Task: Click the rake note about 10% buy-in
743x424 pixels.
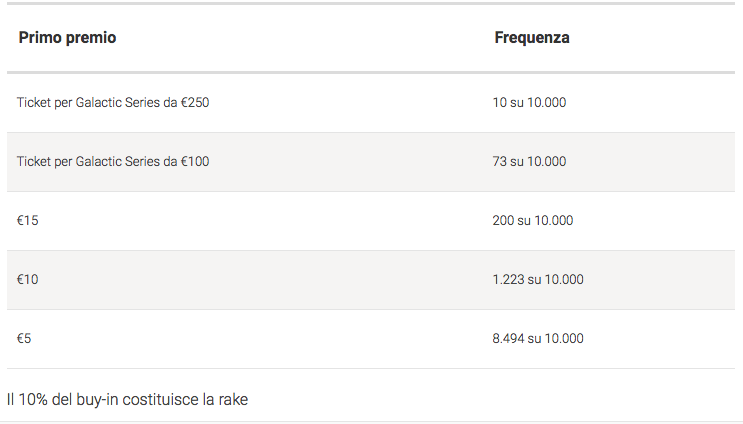Action: coord(127,399)
